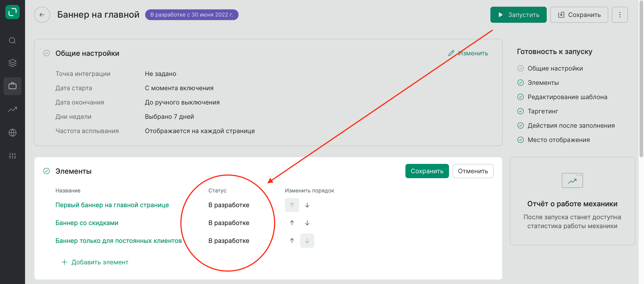Click the Готовность к запуску heading
This screenshot has width=644, height=284.
(x=555, y=52)
